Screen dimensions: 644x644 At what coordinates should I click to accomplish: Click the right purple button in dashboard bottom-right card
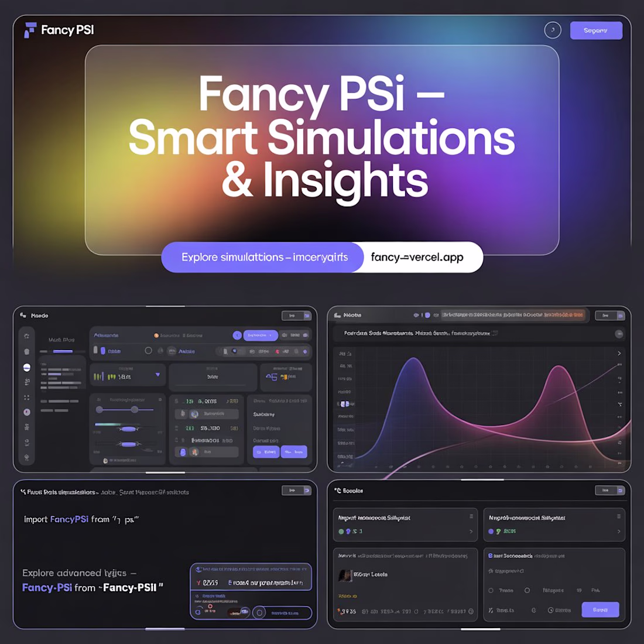(294, 452)
